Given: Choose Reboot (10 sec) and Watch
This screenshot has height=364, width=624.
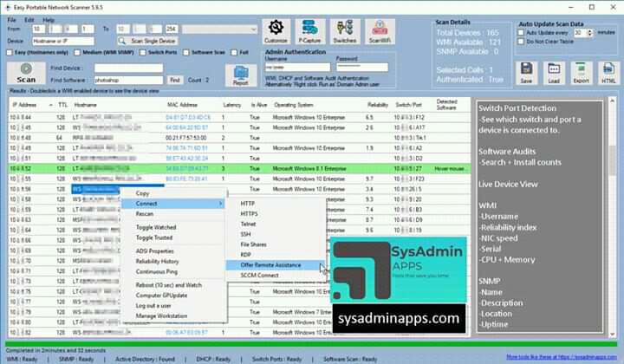Looking at the screenshot, I should 173,285.
